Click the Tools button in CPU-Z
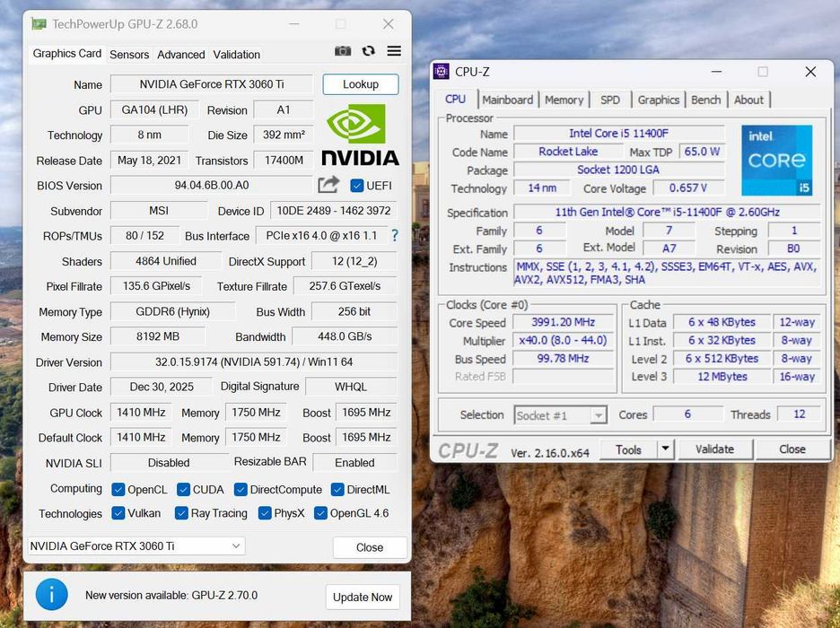This screenshot has width=840, height=628. [x=628, y=449]
